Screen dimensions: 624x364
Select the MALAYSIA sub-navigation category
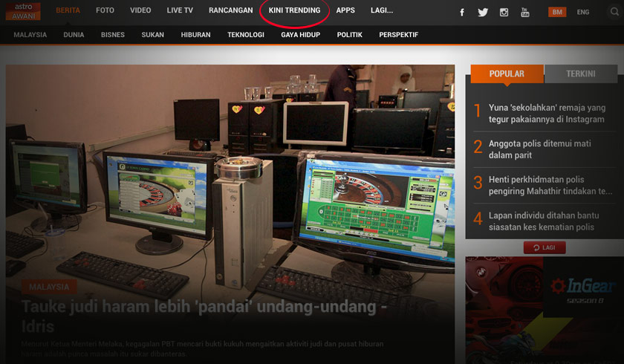click(30, 35)
